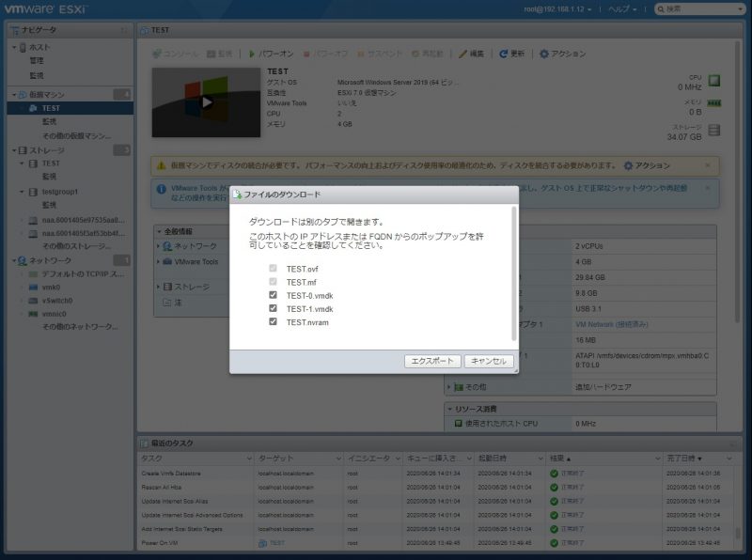Uncheck the TEST-0.vmdk checkbox
The image size is (752, 560).
[x=273, y=295]
